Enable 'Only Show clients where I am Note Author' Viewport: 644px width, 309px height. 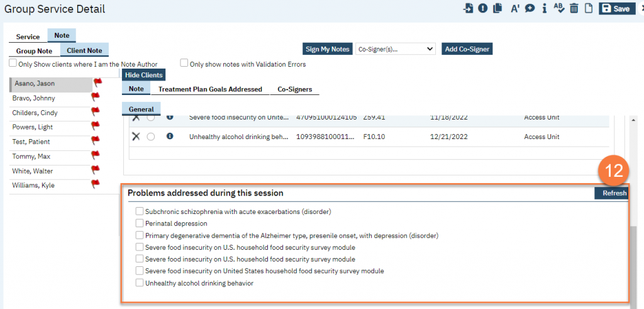13,64
